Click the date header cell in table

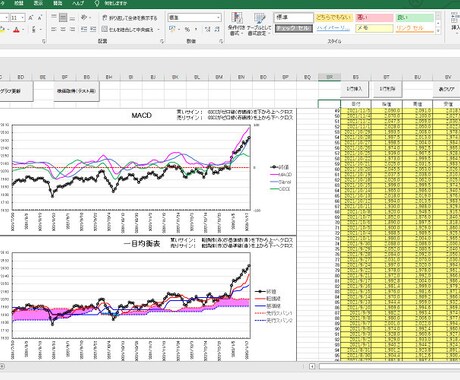click(x=356, y=104)
